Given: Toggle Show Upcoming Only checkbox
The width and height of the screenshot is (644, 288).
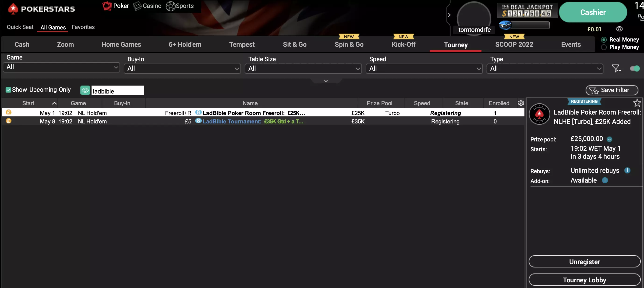Looking at the screenshot, I should (x=7, y=90).
